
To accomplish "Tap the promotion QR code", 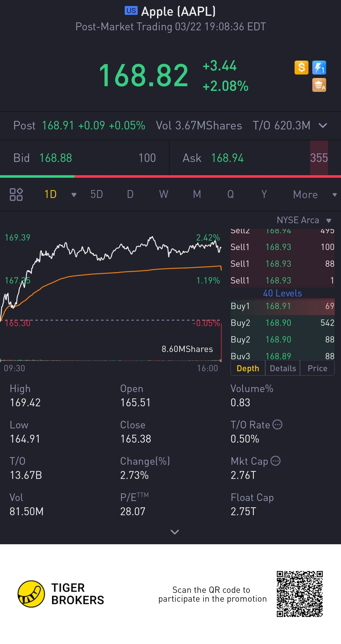I will pyautogui.click(x=300, y=594).
